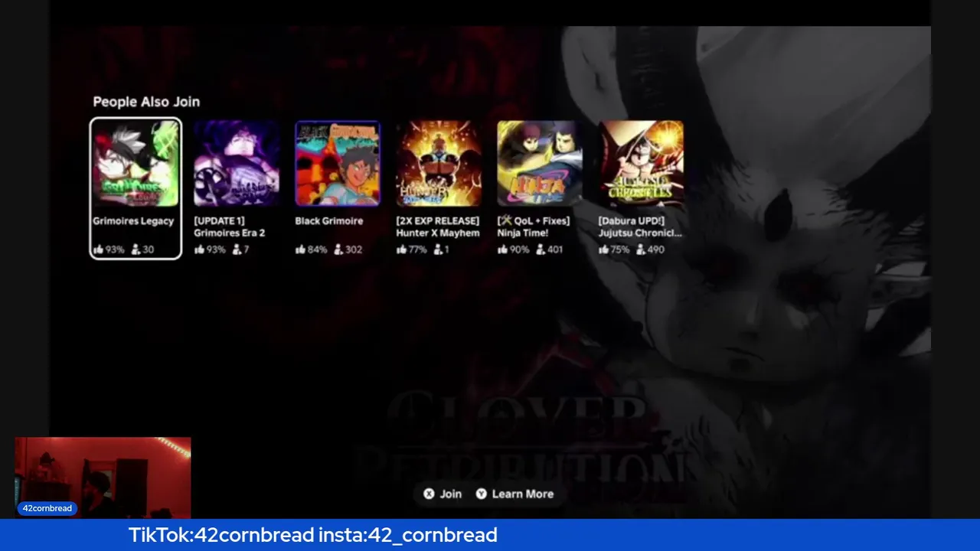Click the thumbs-up icon under Jujutsu Chronicles

[603, 249]
